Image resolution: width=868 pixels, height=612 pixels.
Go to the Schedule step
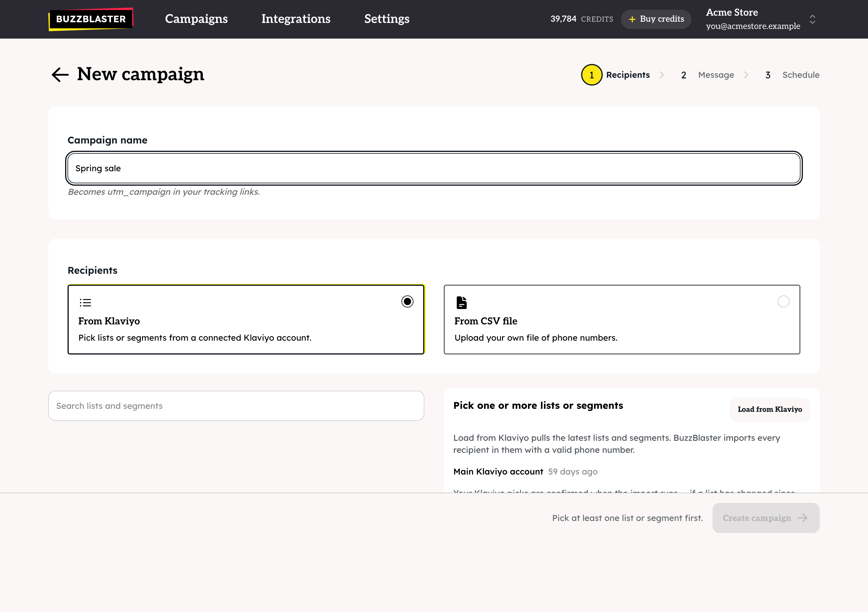801,75
